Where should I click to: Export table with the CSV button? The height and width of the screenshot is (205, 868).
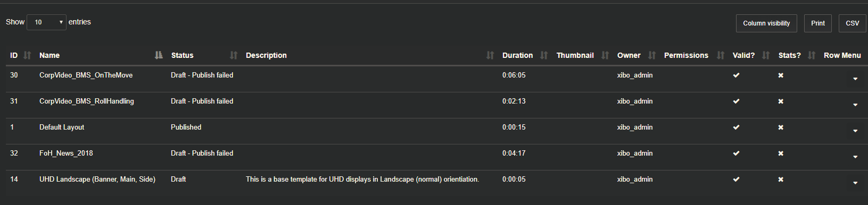click(x=853, y=23)
